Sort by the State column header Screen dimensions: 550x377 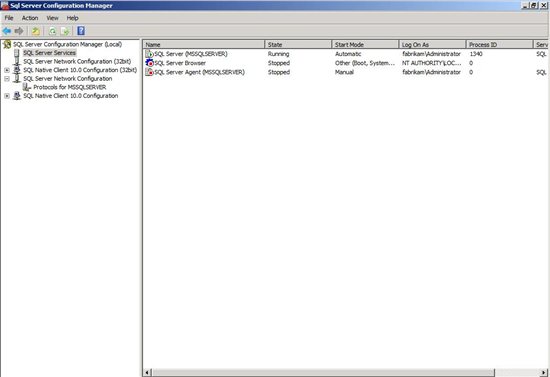[x=298, y=45]
